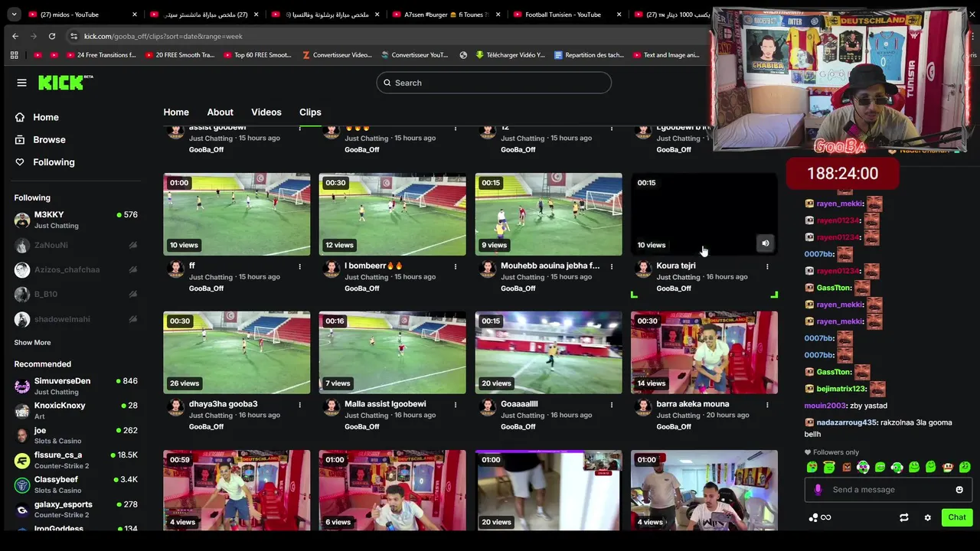Click the green Chat send button
The width and height of the screenshot is (980, 551).
click(x=957, y=517)
